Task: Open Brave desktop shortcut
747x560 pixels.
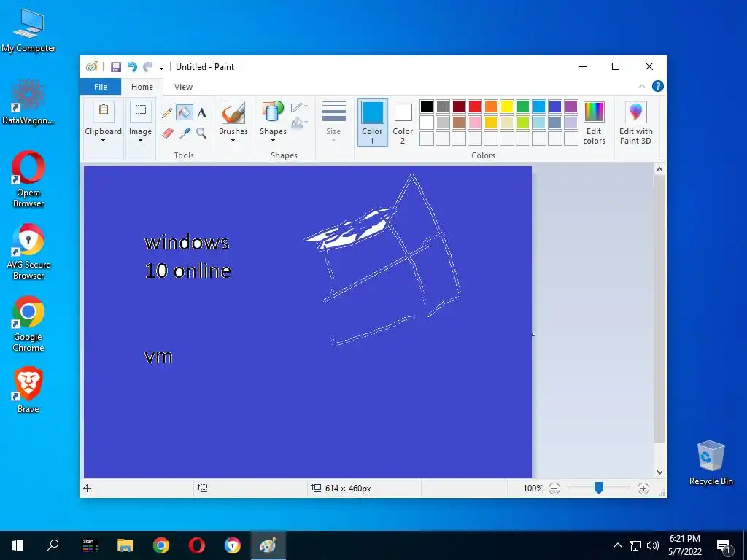Action: [x=28, y=389]
